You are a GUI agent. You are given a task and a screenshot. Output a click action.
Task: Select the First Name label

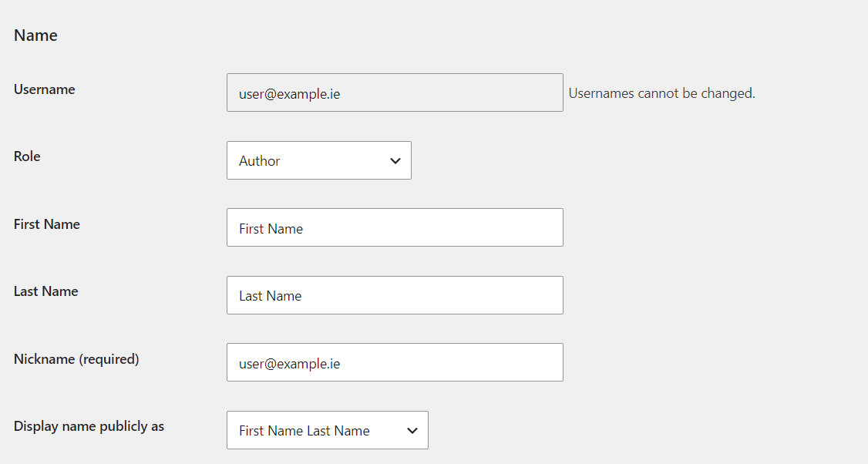[x=47, y=224]
